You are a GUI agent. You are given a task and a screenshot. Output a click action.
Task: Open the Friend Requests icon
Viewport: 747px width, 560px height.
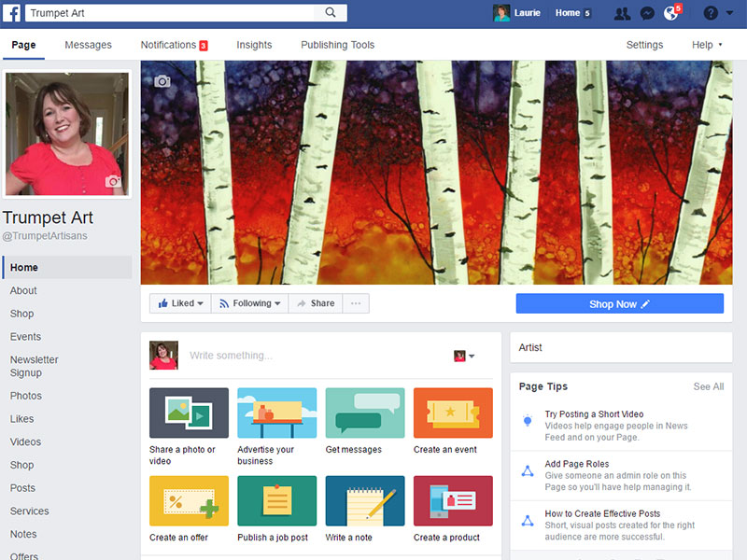click(x=622, y=13)
